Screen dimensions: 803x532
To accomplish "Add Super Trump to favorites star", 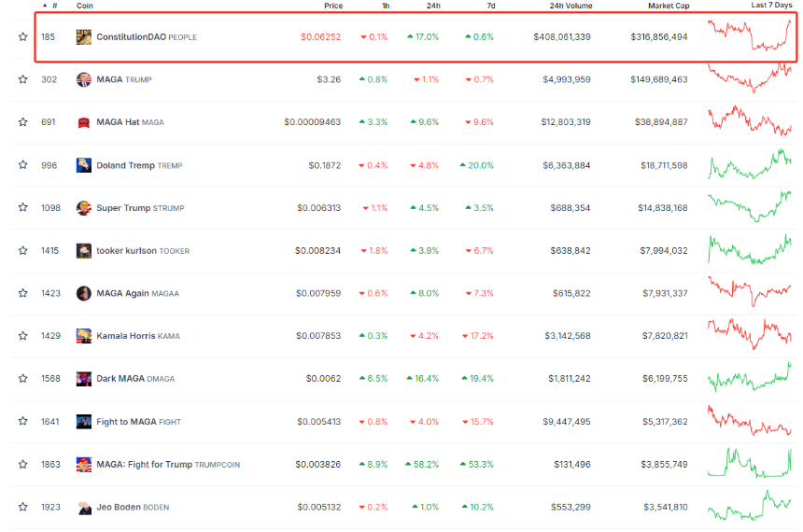I will pyautogui.click(x=22, y=207).
